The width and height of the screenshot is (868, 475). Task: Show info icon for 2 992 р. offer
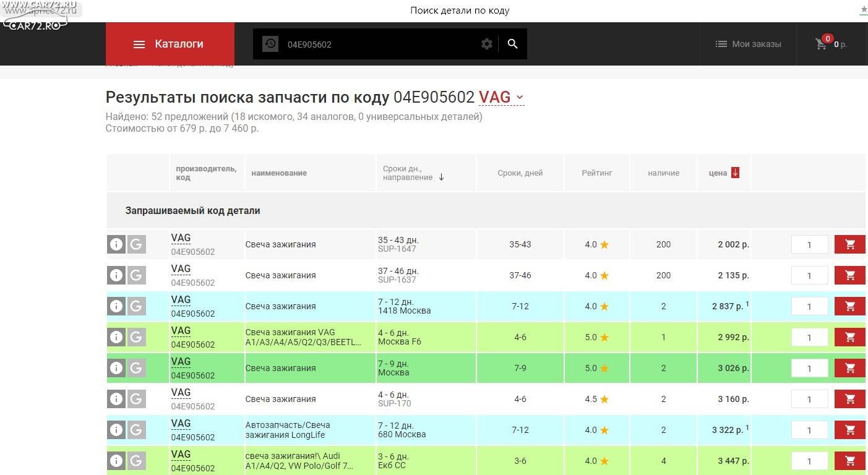[x=116, y=337]
